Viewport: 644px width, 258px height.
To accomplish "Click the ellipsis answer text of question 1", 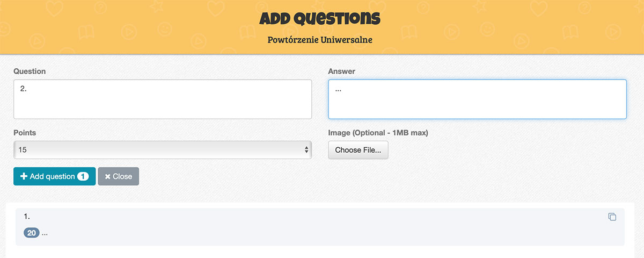I will (45, 233).
